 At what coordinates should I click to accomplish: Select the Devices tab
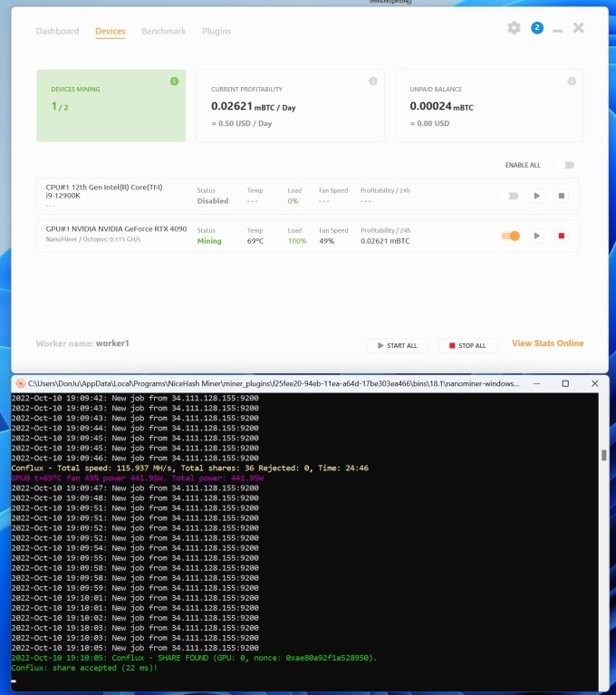(111, 31)
